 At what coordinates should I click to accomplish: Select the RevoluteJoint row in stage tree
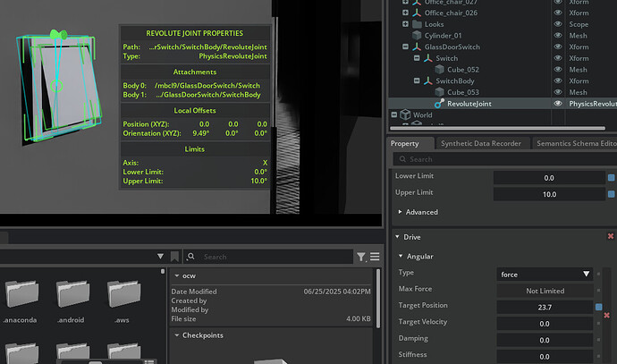tap(503, 104)
